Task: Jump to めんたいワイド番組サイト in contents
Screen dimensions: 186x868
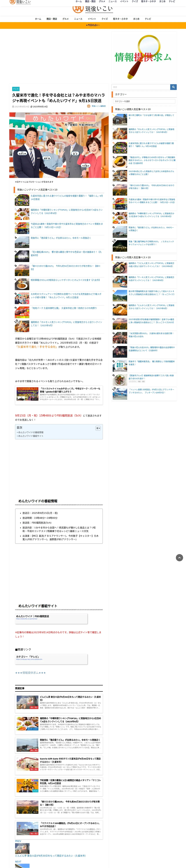Action: click(x=31, y=436)
